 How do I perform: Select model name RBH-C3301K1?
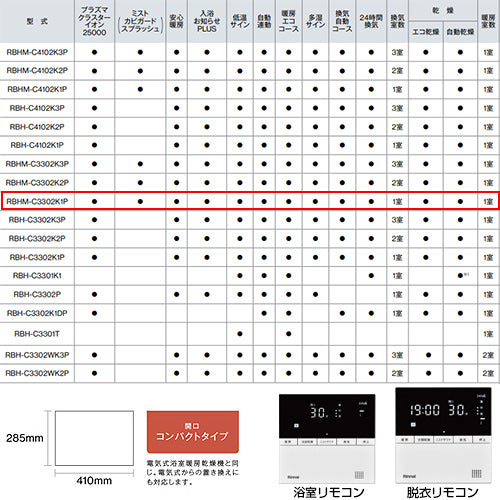pos(37,276)
